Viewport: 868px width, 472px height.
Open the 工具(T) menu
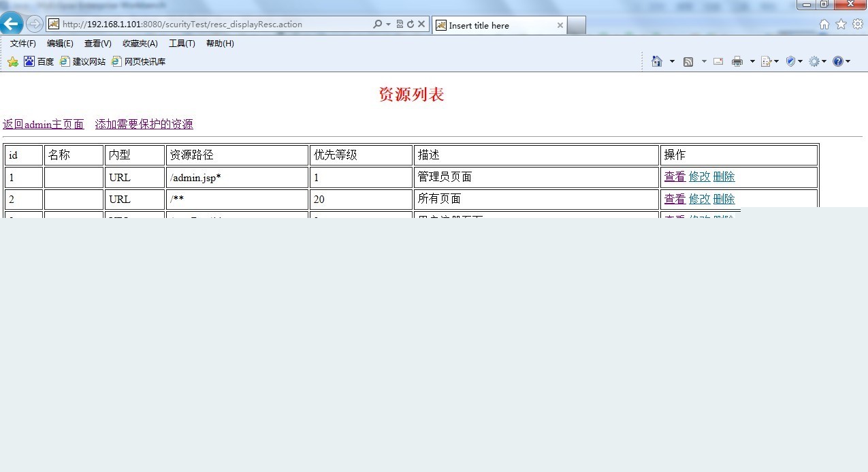(182, 43)
